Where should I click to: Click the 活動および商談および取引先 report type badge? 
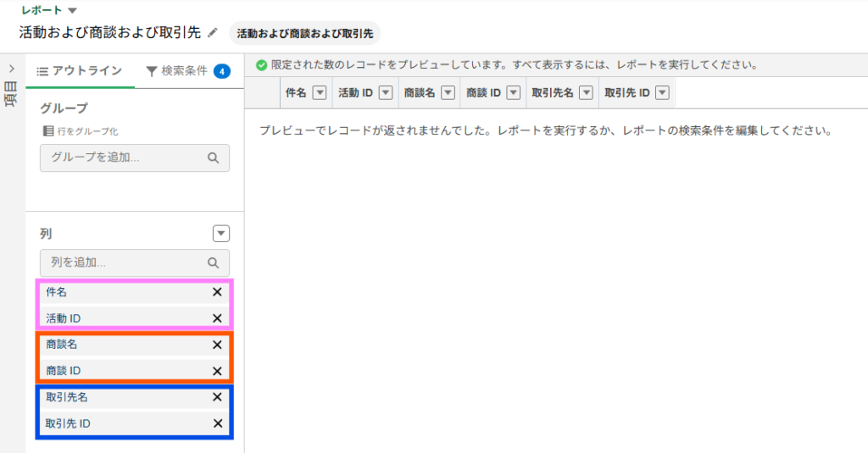(x=305, y=34)
